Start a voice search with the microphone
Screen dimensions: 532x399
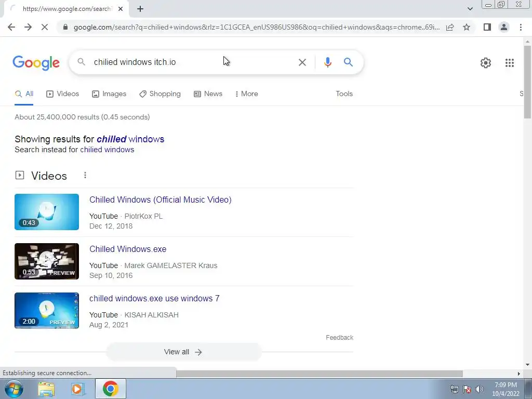pos(327,62)
